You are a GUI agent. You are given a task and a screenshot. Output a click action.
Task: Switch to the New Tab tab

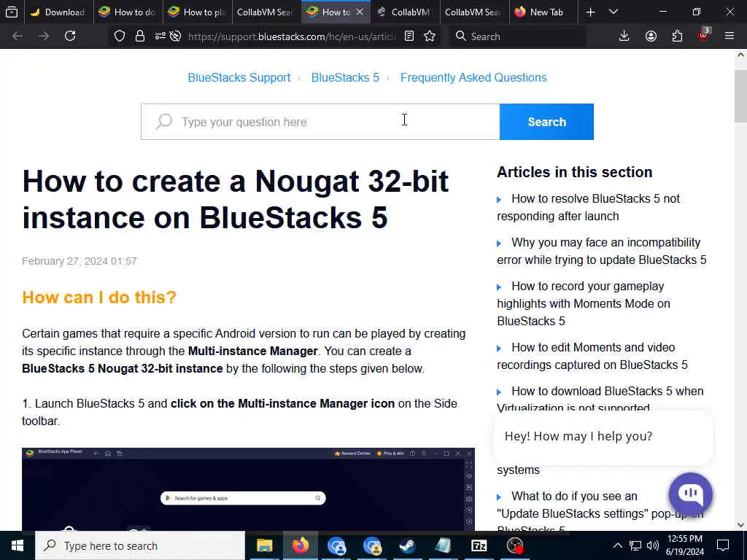[x=543, y=12]
